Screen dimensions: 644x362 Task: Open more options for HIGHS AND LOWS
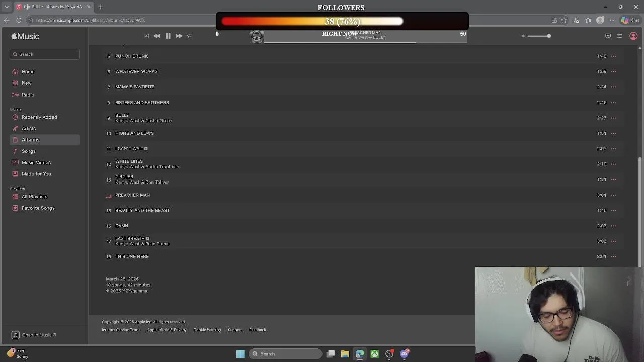coord(613,133)
